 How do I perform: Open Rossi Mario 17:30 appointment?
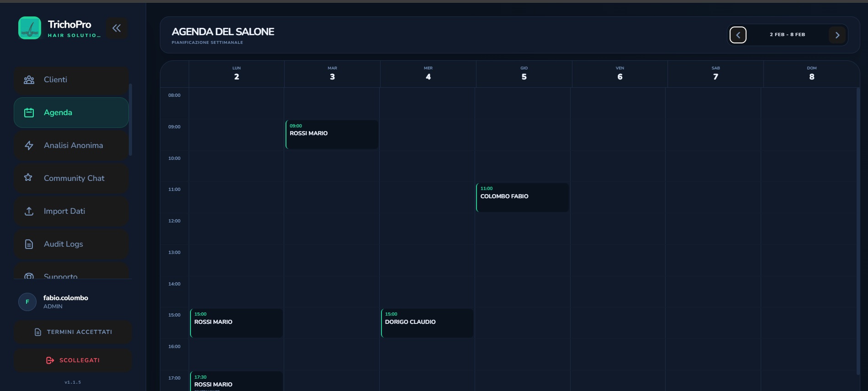click(x=236, y=381)
